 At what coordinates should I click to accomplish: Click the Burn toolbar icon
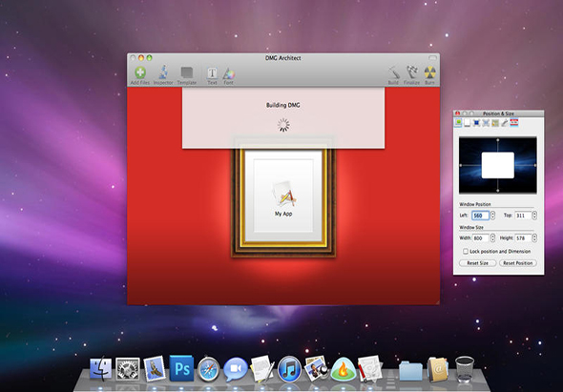(429, 72)
